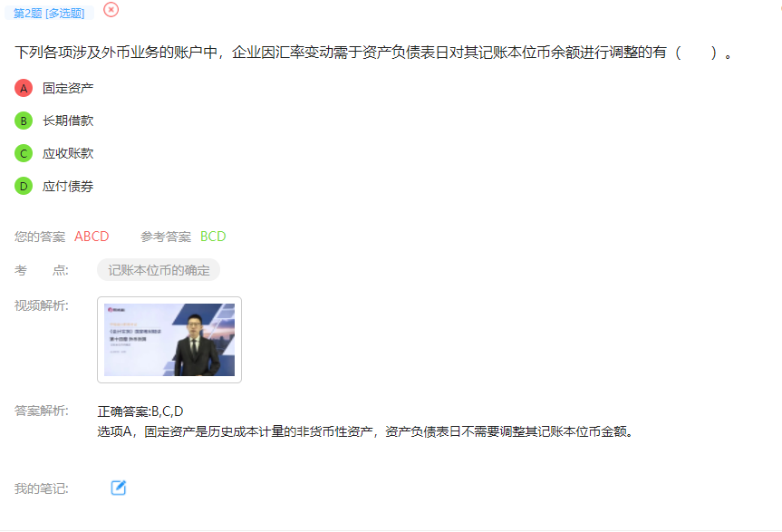The image size is (782, 532).
Task: Open the note edit pencil icon
Action: point(118,488)
